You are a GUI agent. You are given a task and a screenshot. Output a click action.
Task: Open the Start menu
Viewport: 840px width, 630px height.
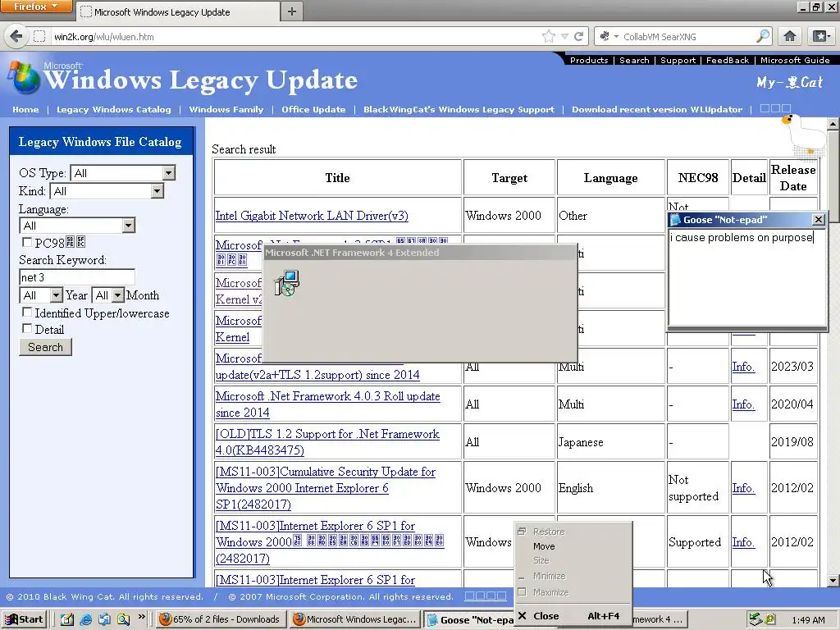24,619
